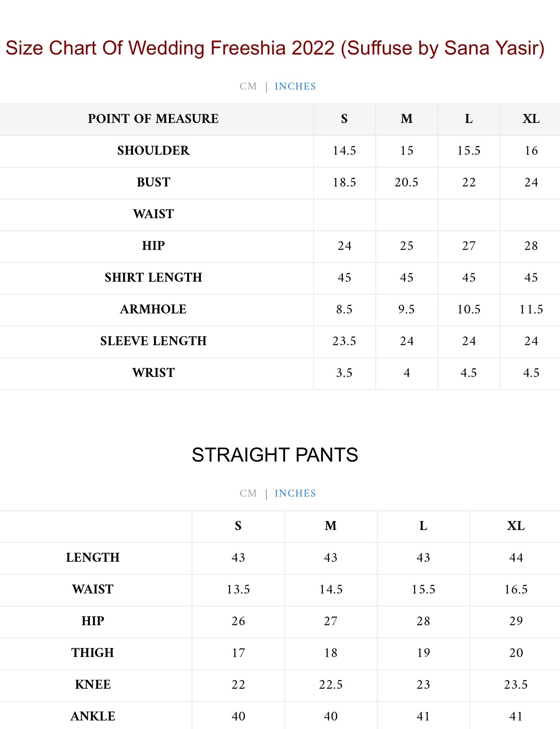Click the ANKLE row label
560x729 pixels.
tap(93, 716)
